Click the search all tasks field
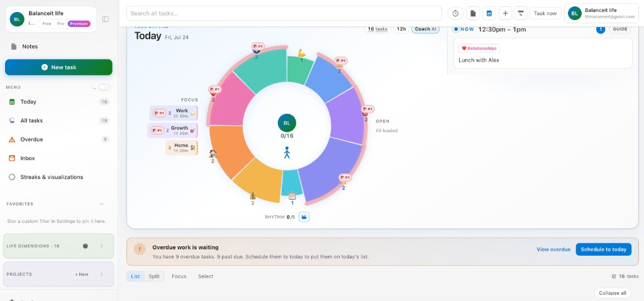This screenshot has height=301, width=644. [x=284, y=13]
